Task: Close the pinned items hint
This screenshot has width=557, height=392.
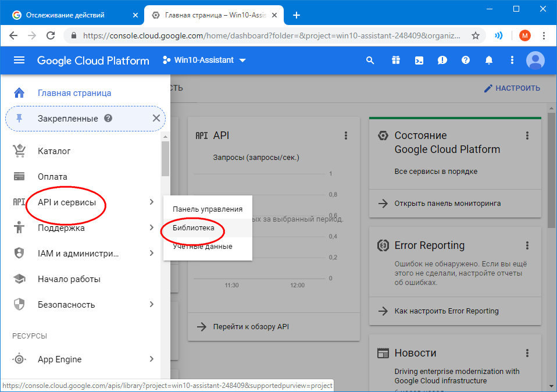Action: [156, 118]
